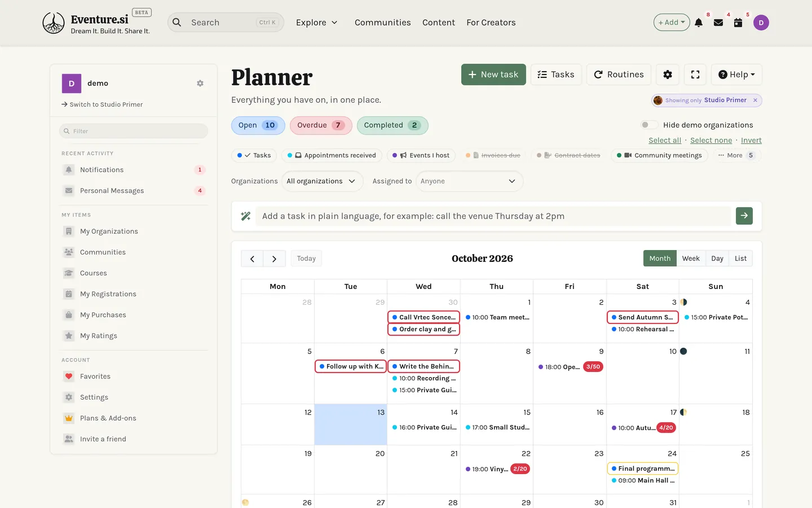Switch to Week view

click(x=691, y=259)
